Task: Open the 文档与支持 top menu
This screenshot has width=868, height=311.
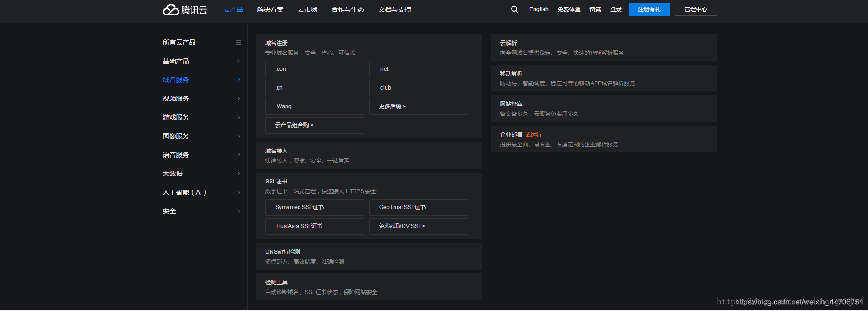Action: [x=395, y=9]
